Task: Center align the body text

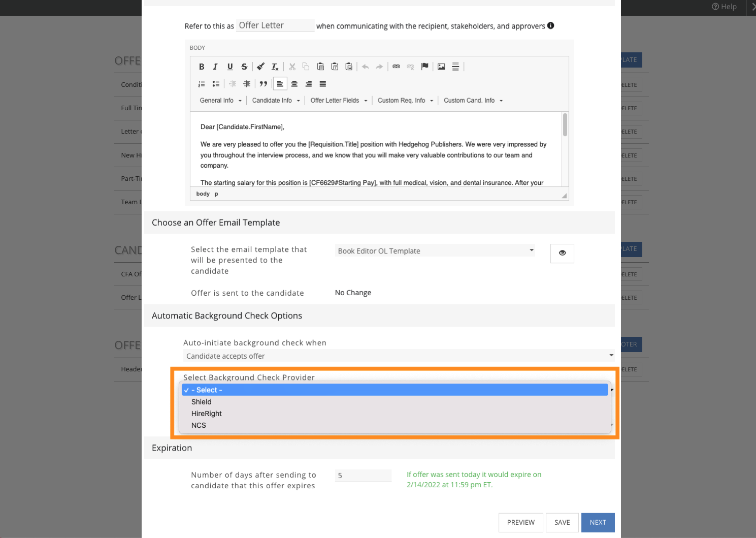Action: pos(294,84)
